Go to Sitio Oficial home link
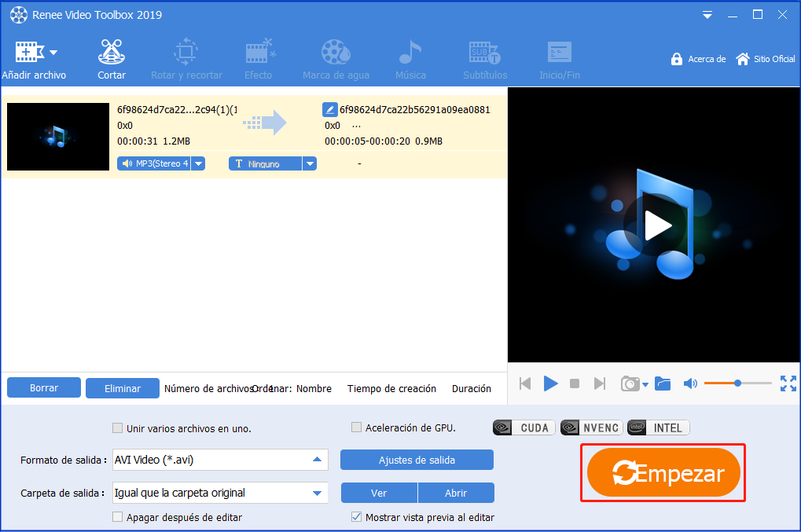 766,59
